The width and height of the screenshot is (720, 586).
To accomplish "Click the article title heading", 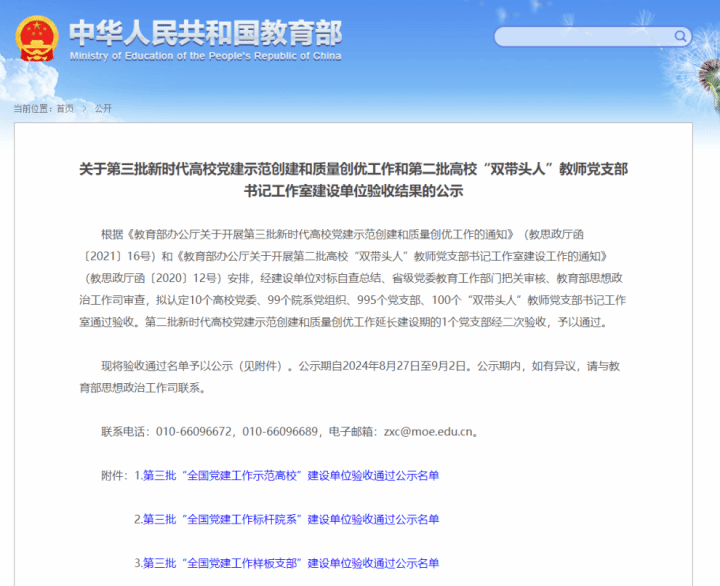I will pos(354,180).
